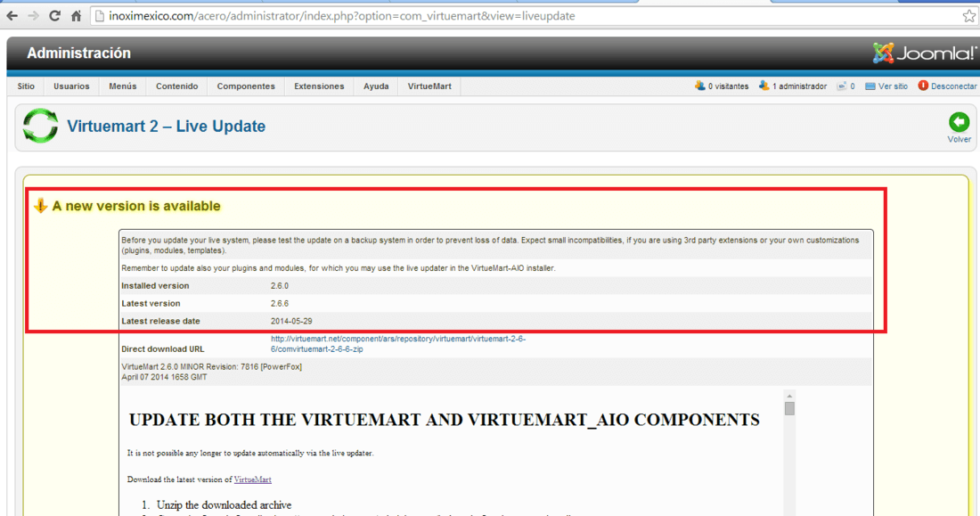Click the browser back arrow
This screenshot has width=980, height=516.
[12, 16]
